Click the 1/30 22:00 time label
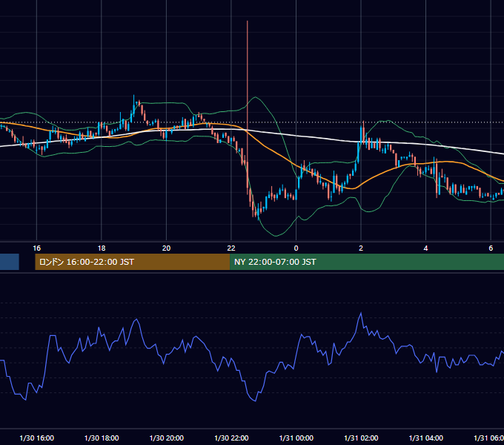This screenshot has width=504, height=445. [x=231, y=438]
